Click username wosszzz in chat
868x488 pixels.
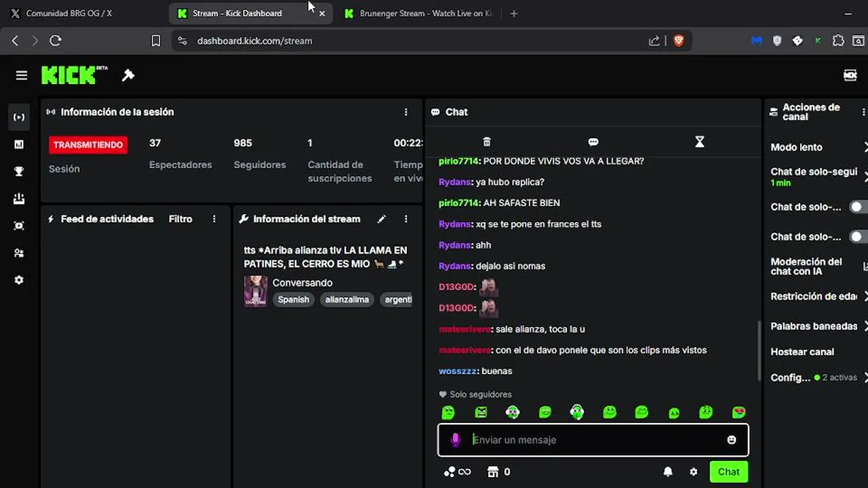click(458, 371)
